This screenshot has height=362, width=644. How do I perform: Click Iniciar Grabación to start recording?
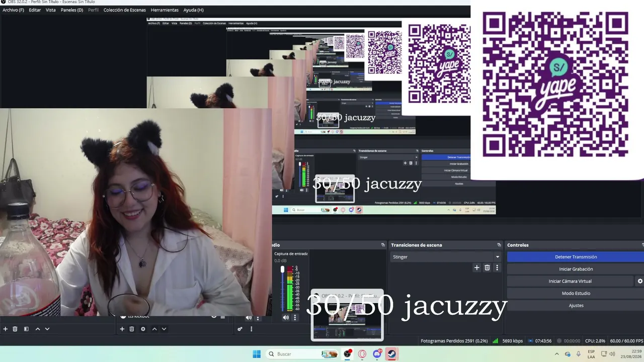576,269
